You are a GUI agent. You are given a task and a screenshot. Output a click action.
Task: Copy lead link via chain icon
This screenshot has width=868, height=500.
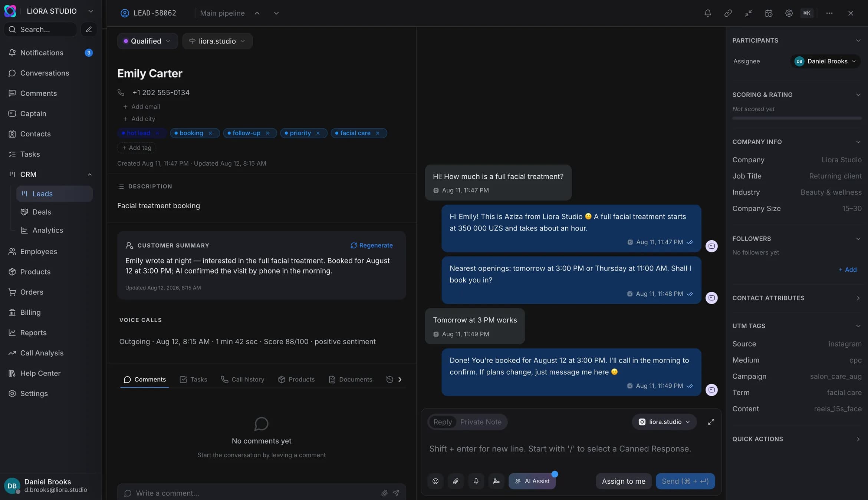728,13
